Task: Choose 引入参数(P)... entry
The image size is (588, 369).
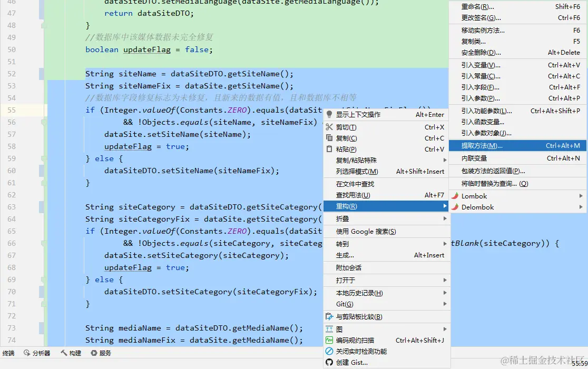Action: (x=518, y=98)
